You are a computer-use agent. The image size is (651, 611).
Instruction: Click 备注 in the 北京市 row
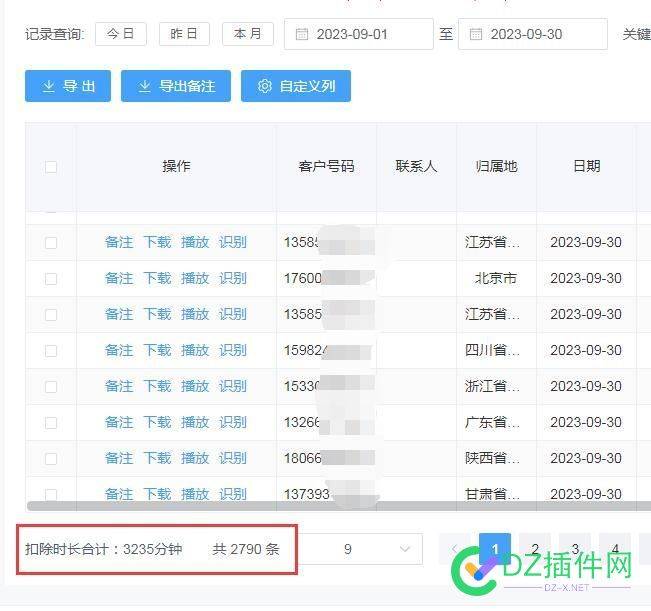coord(119,278)
